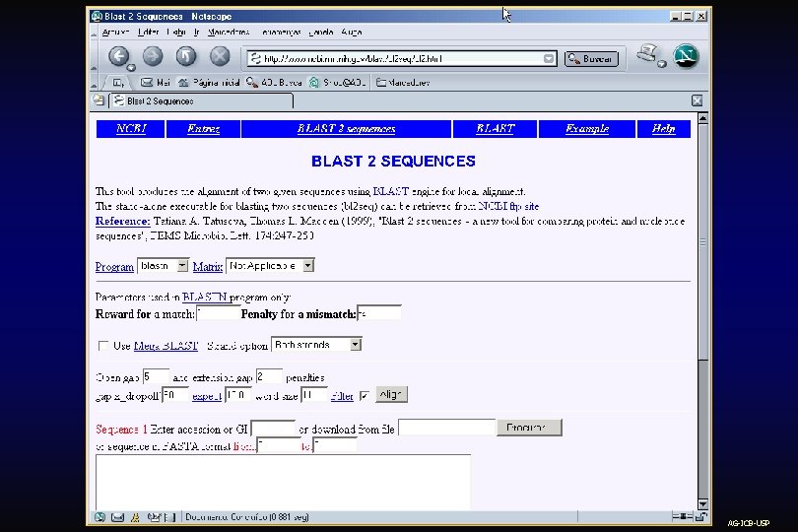Click in the Penalty for a mismatch field
The image size is (798, 532).
tap(379, 313)
